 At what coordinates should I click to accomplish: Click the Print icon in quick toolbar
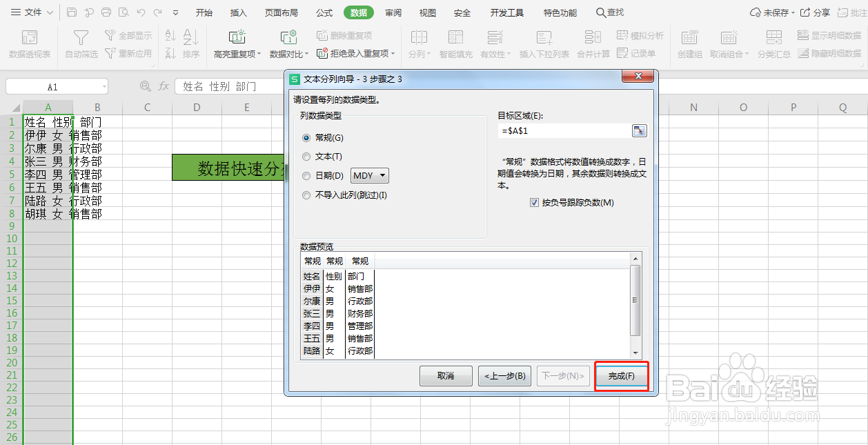pos(106,12)
